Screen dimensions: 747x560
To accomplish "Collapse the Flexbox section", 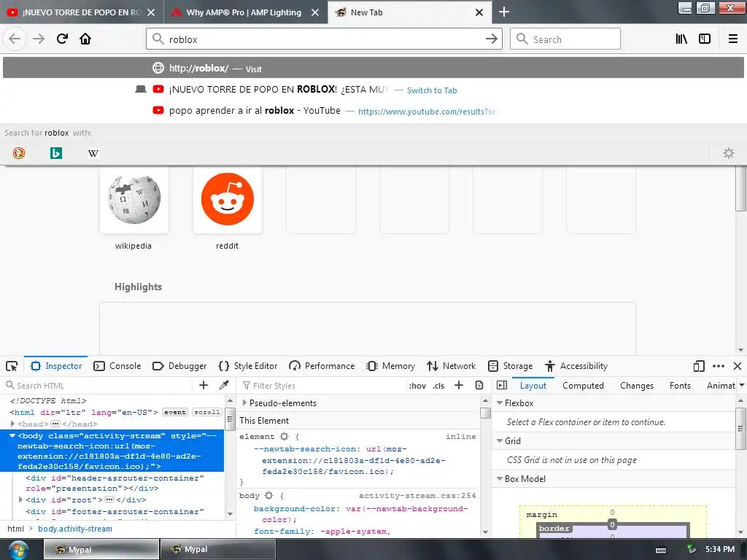I will 500,402.
